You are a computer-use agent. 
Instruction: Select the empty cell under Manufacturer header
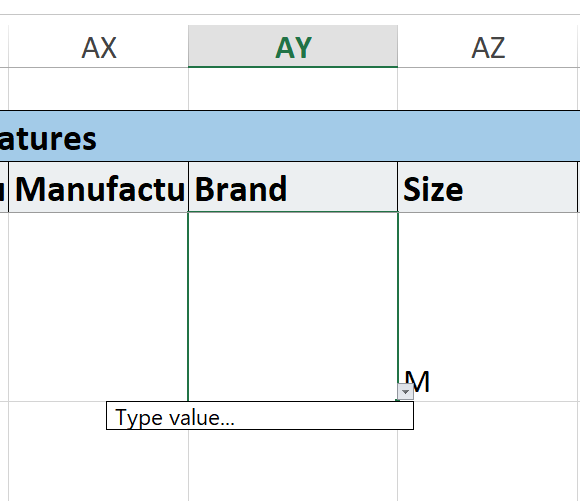pos(98,307)
